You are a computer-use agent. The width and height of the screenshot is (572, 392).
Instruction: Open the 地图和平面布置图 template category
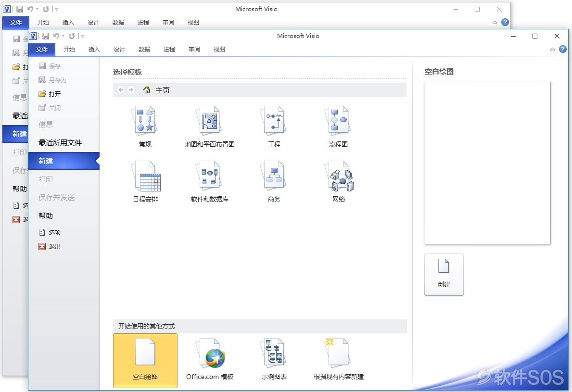coord(210,126)
